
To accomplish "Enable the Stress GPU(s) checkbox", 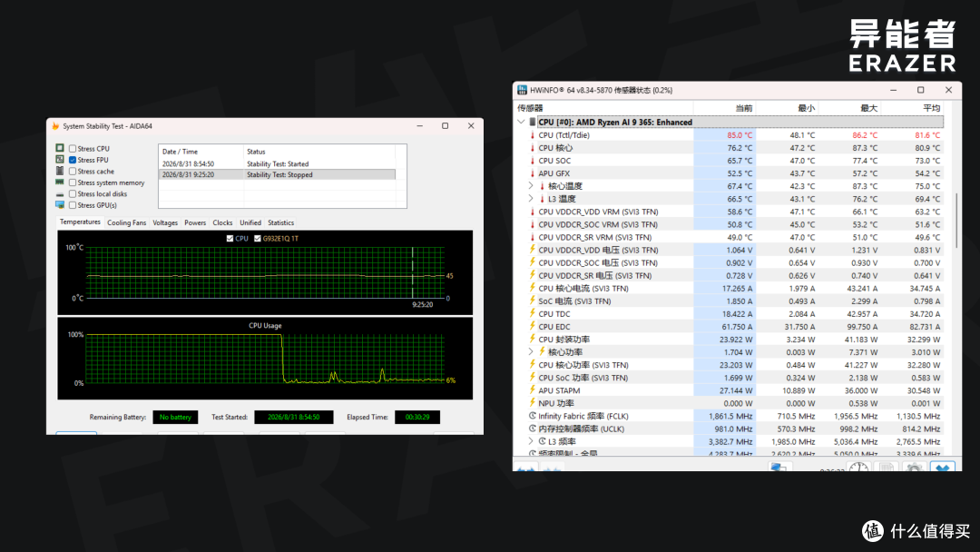I will pos(73,205).
